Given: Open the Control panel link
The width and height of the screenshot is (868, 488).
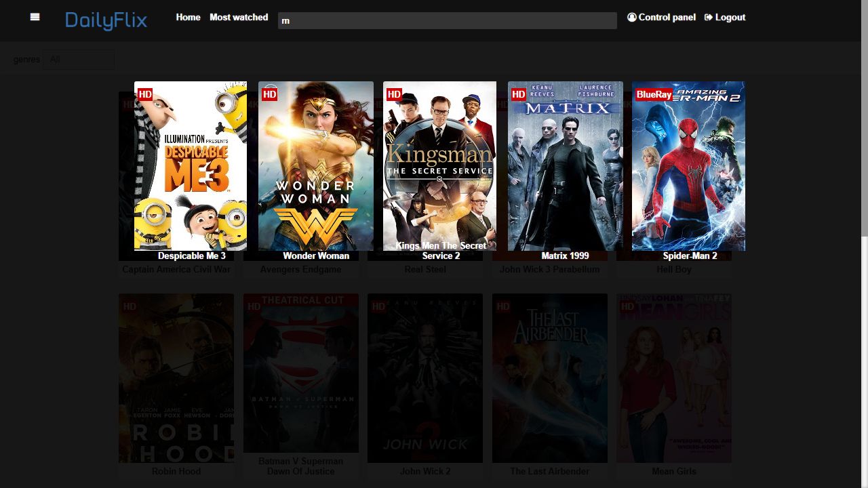Looking at the screenshot, I should coord(661,17).
